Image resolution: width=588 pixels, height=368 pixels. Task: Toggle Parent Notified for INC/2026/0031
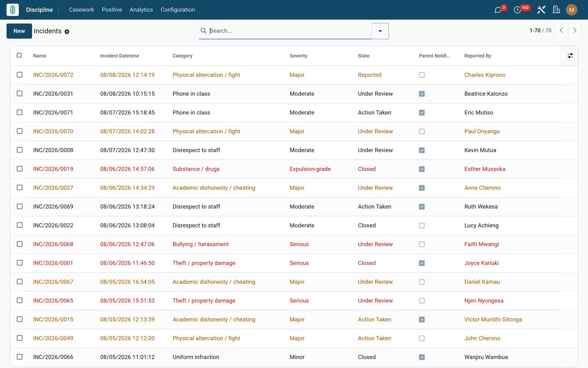point(422,94)
